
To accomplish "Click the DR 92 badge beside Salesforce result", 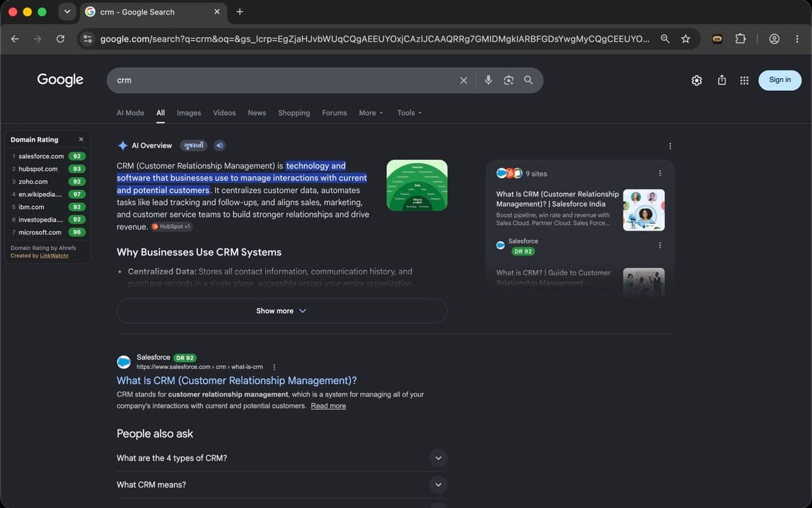I will 185,358.
